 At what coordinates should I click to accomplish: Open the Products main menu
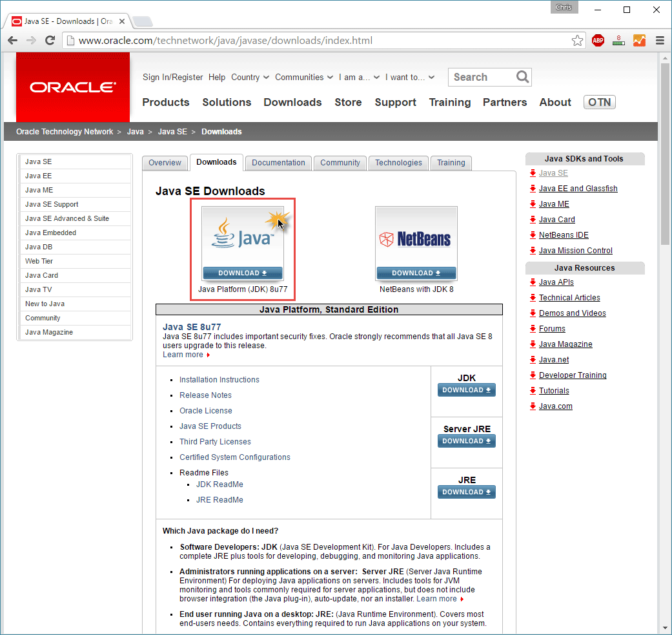click(166, 102)
